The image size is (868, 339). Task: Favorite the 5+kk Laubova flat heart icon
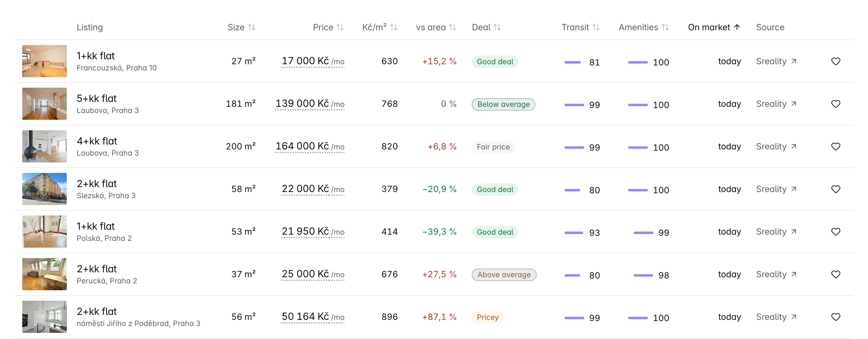pyautogui.click(x=835, y=104)
